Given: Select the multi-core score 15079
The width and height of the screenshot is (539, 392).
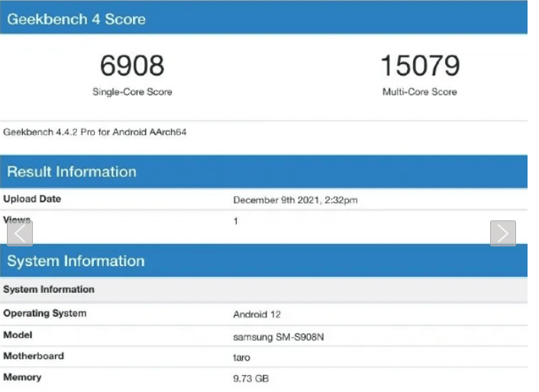Looking at the screenshot, I should click(420, 66).
